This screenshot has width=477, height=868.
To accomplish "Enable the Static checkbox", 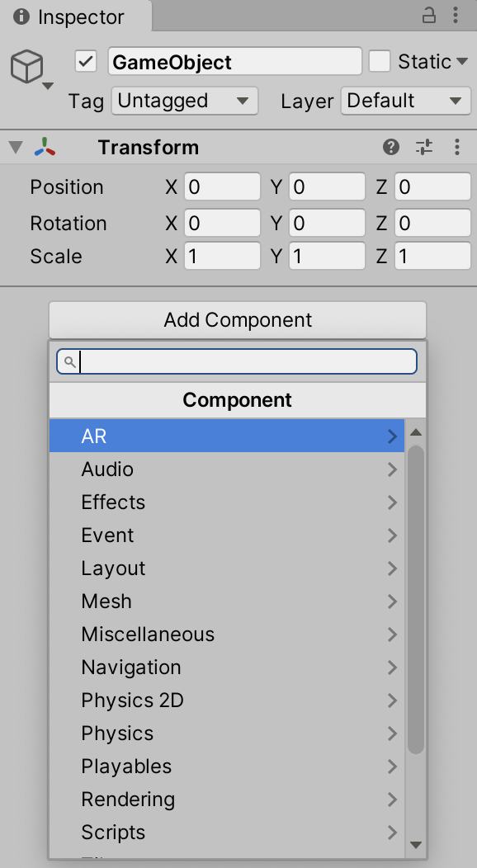I will [x=380, y=61].
